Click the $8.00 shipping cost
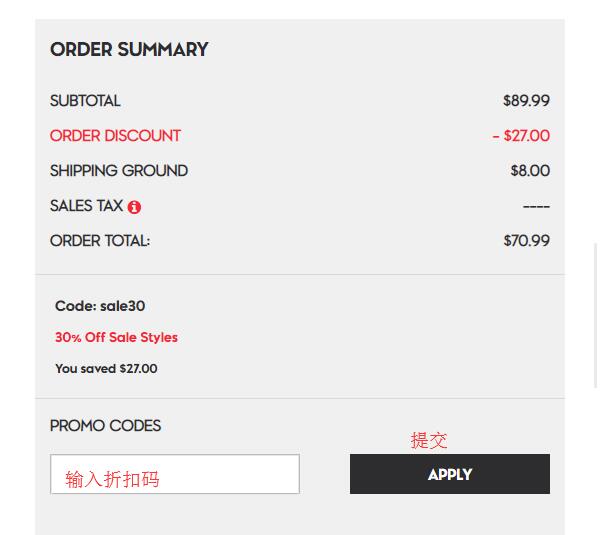The width and height of the screenshot is (600, 535). coord(530,171)
